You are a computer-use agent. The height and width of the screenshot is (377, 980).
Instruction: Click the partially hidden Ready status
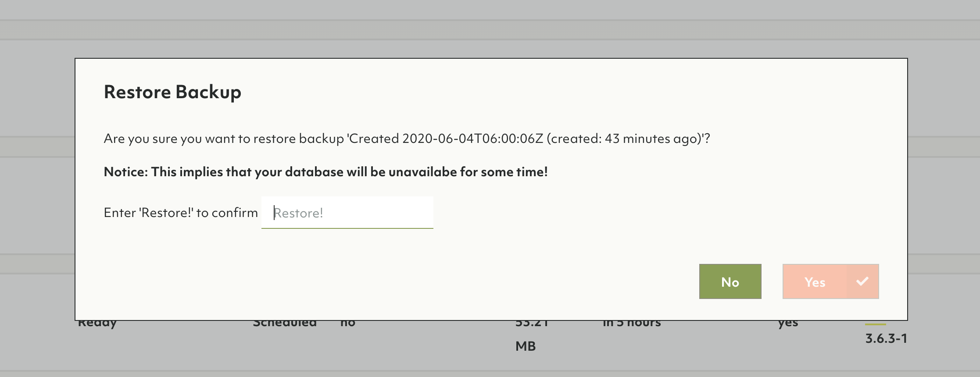[x=97, y=324]
